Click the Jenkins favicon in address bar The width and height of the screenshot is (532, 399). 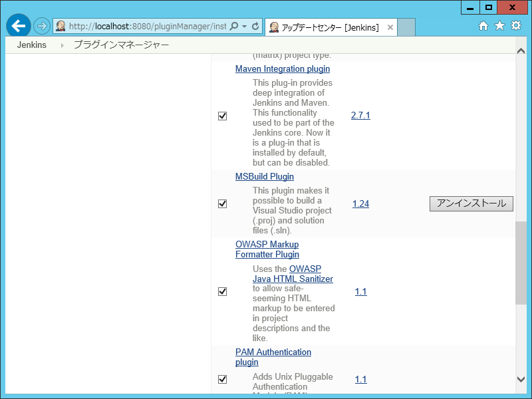pyautogui.click(x=61, y=26)
